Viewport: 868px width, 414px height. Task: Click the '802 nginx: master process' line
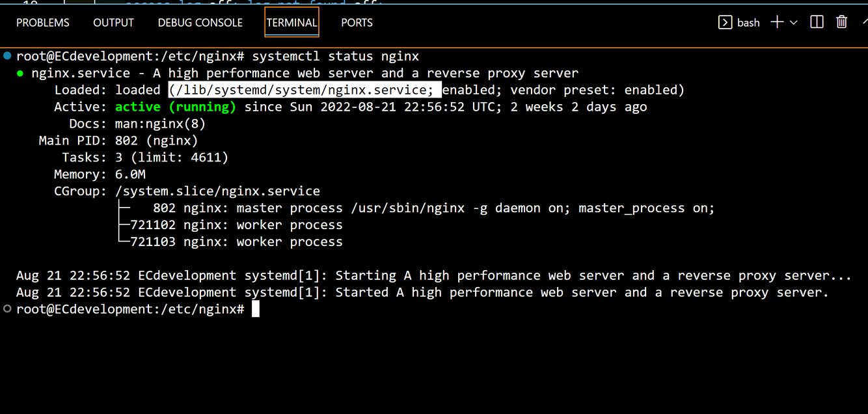click(433, 208)
